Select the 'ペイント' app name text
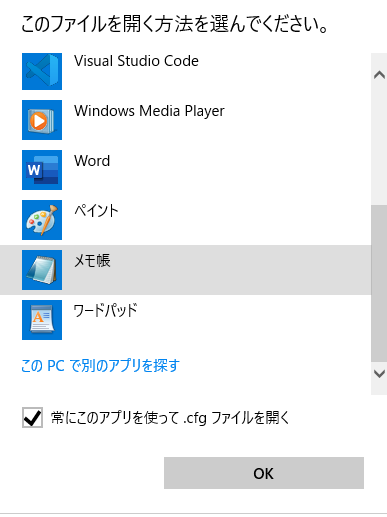 [x=96, y=211]
